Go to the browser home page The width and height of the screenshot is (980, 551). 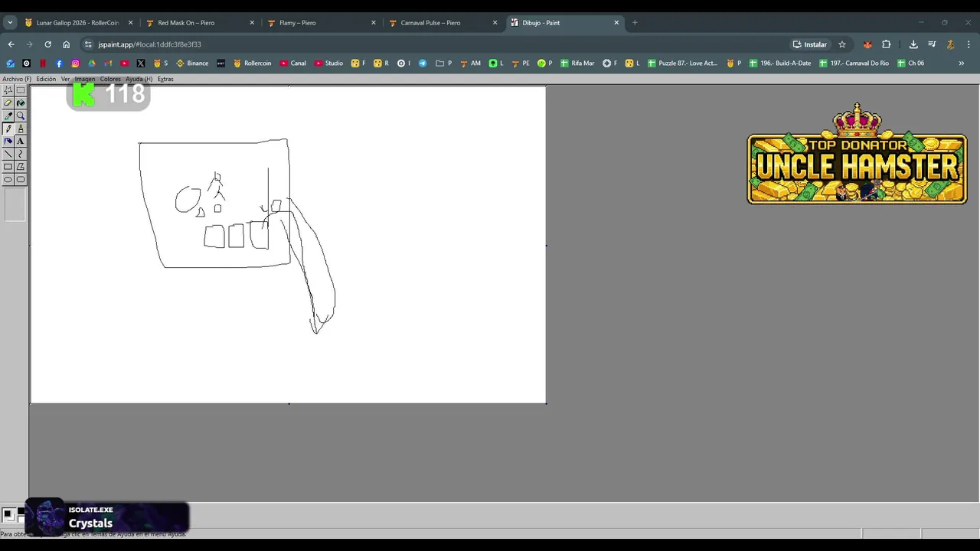(66, 44)
